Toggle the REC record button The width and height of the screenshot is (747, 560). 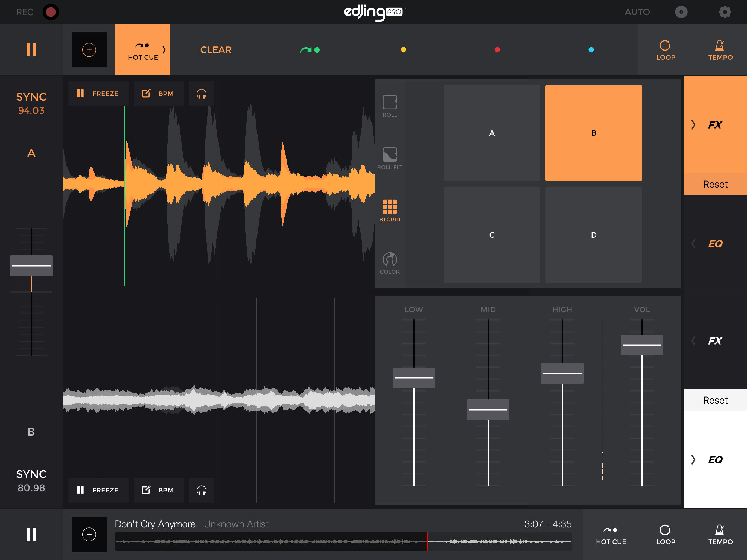[x=51, y=12]
